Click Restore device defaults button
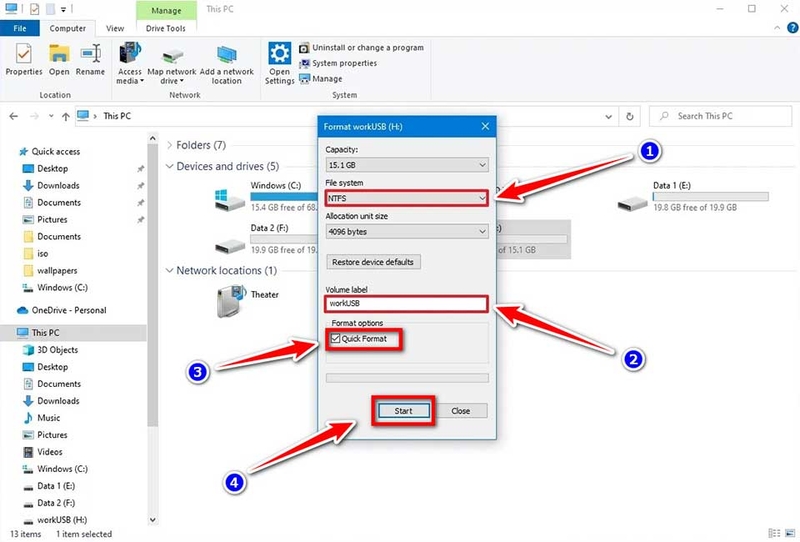This screenshot has width=800, height=542. coord(373,262)
